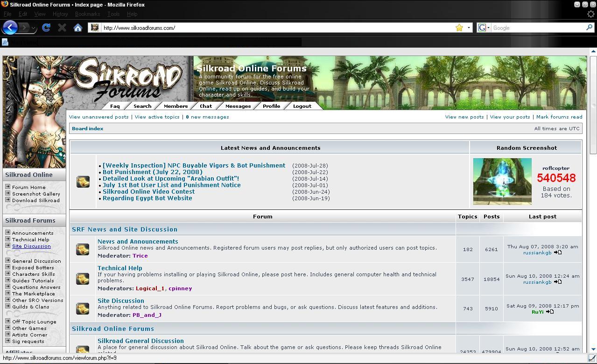Open the Bookmarks menu
The width and height of the screenshot is (597, 364).
click(87, 14)
